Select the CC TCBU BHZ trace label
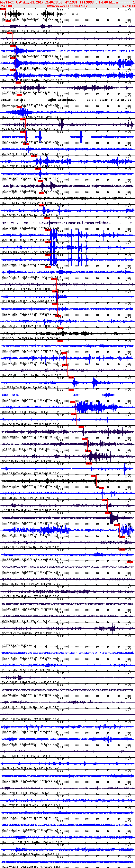 pyautogui.click(x=31, y=634)
